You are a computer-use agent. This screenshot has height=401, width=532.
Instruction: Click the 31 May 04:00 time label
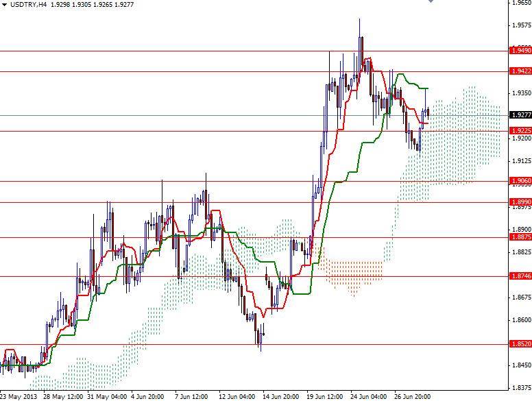(x=107, y=397)
